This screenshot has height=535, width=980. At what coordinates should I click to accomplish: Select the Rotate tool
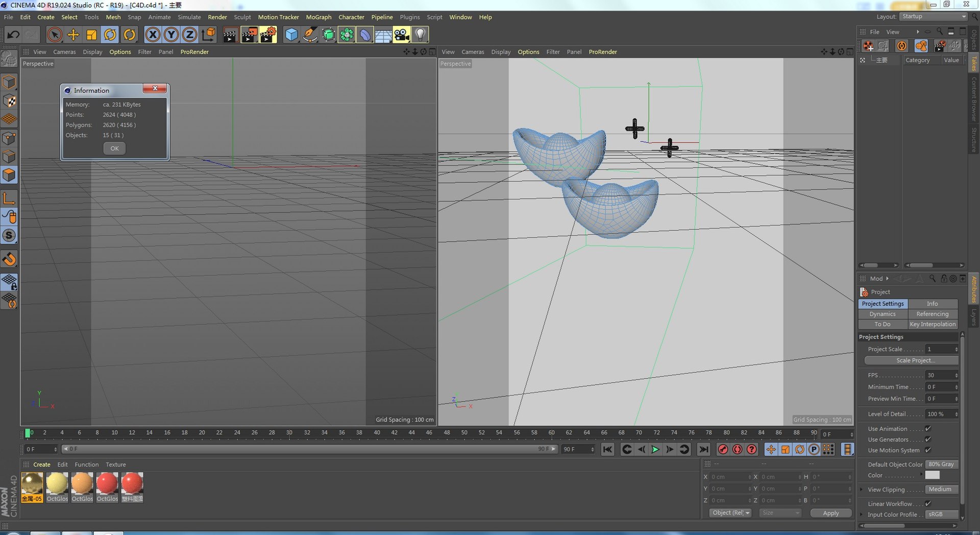(110, 35)
